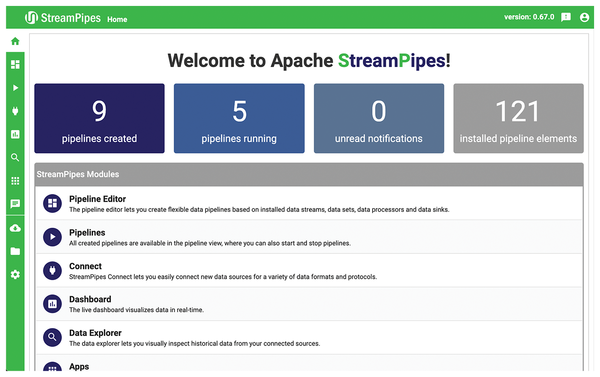
Task: Click 'The data explorer lets you visually' description
Action: click(194, 343)
